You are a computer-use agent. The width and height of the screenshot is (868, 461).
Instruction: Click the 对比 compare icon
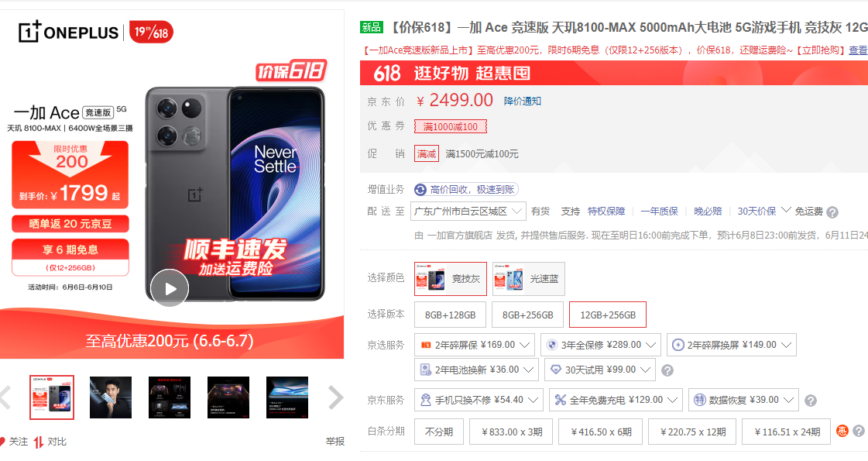tap(38, 442)
